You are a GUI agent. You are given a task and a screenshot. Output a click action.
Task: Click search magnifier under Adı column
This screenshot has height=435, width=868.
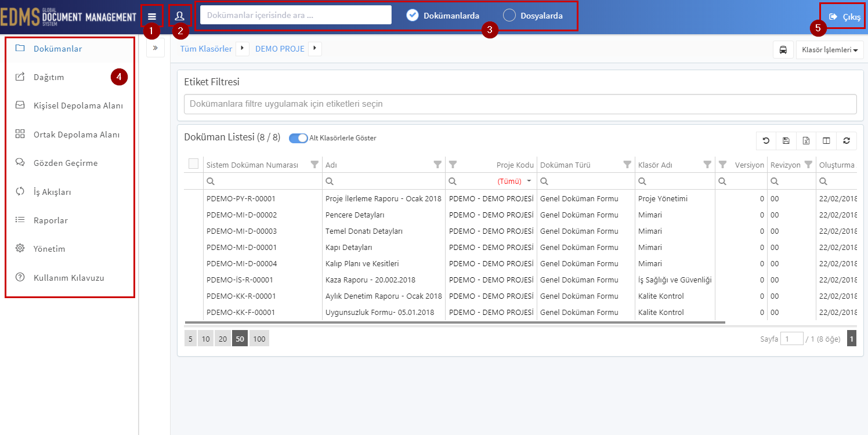[330, 181]
